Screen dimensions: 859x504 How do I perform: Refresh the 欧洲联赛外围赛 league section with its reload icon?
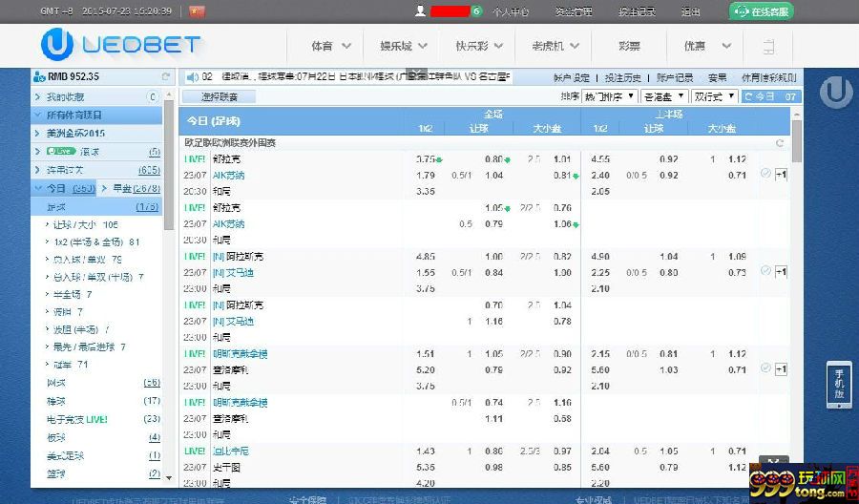tap(780, 143)
